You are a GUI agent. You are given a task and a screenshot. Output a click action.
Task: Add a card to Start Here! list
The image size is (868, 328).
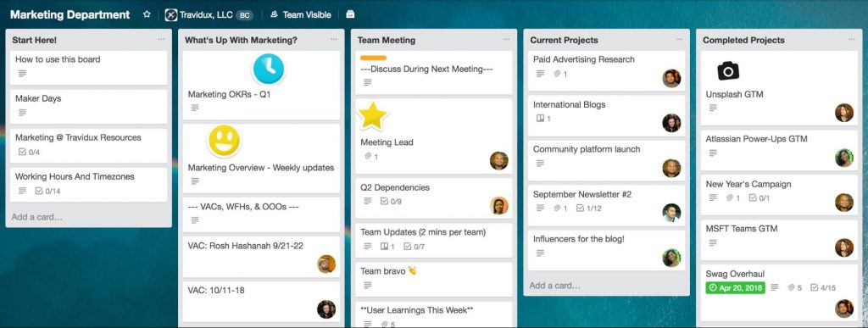tap(37, 217)
